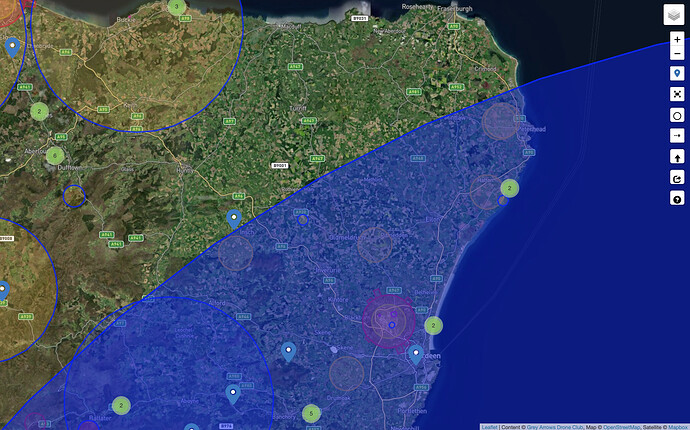Viewport: 690px width, 430px height.
Task: Open the 2 cluster near Hatton coast
Action: pyautogui.click(x=510, y=188)
